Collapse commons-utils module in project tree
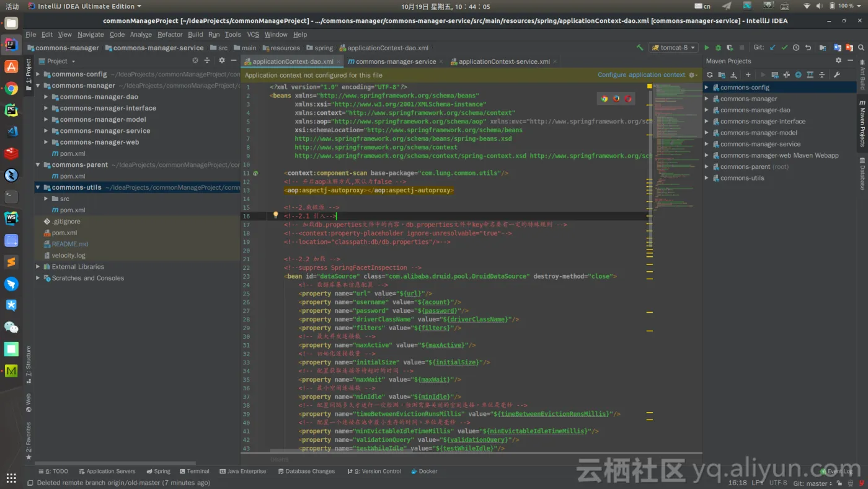Screen dimensions: 868x489 (x=38, y=187)
